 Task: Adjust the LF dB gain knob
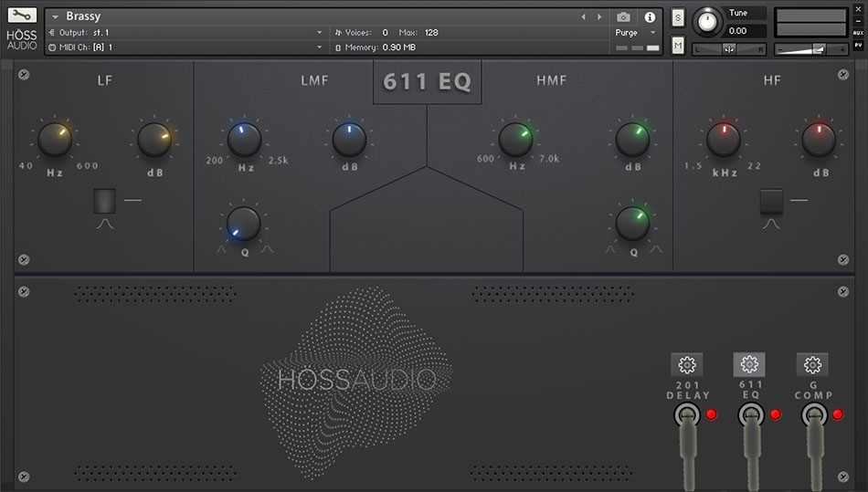point(154,140)
